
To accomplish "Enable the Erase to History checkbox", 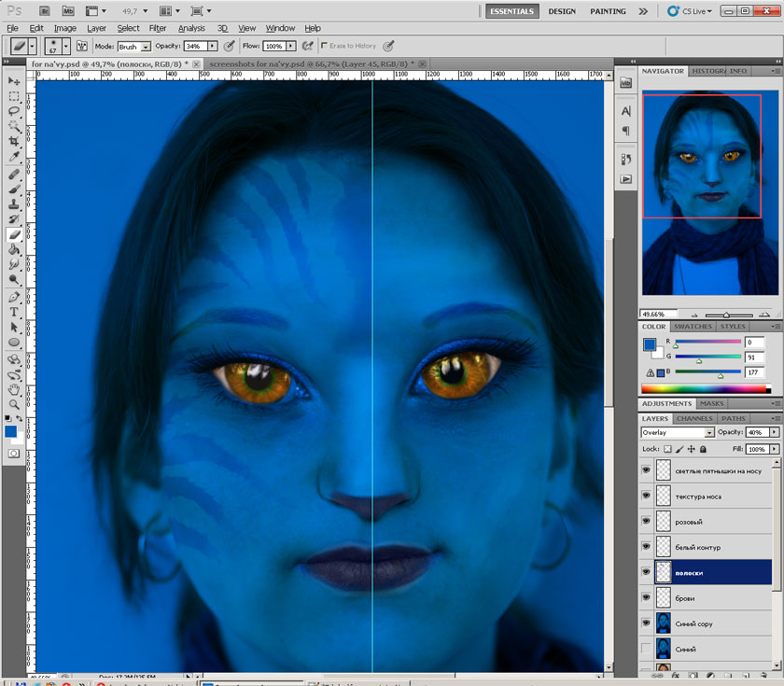I will pos(324,45).
